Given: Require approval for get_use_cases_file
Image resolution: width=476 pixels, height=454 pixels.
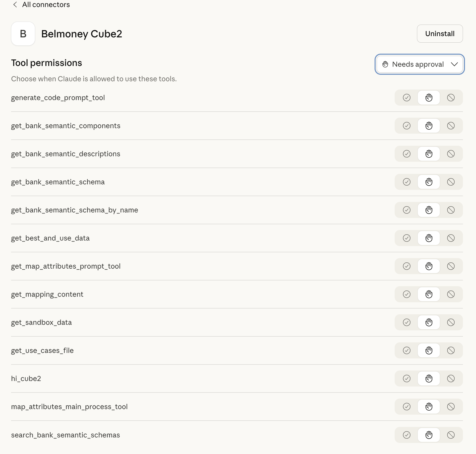Looking at the screenshot, I should click(x=429, y=350).
